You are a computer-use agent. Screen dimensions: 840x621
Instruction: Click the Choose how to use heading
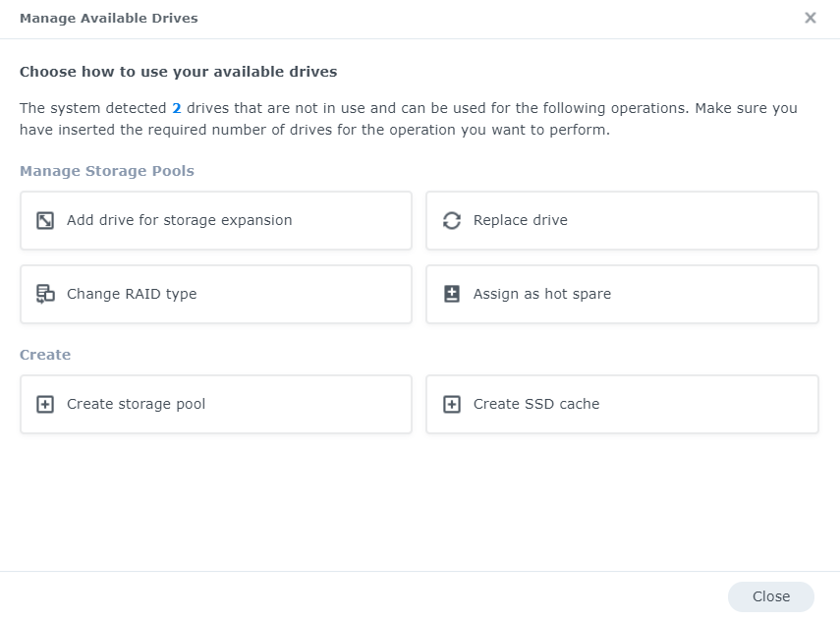[179, 72]
